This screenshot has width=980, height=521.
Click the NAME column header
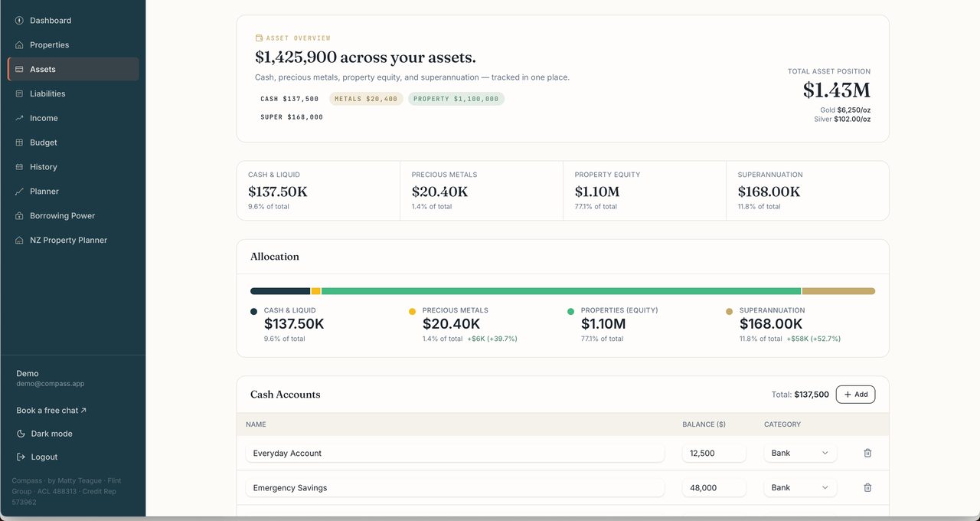[256, 424]
